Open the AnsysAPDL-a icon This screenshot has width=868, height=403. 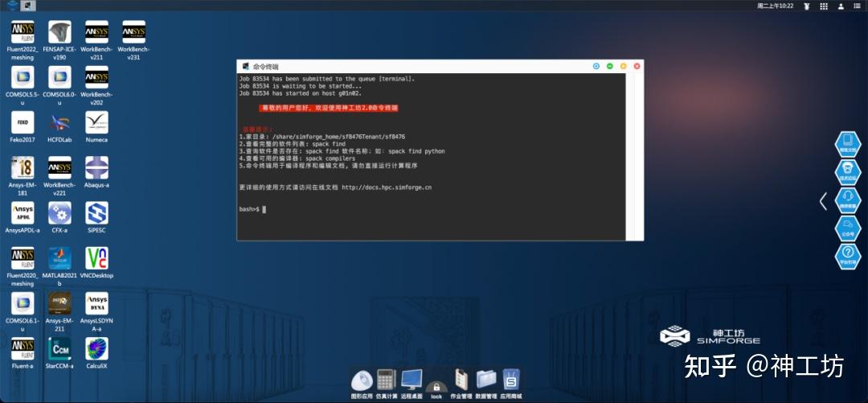pyautogui.click(x=23, y=213)
